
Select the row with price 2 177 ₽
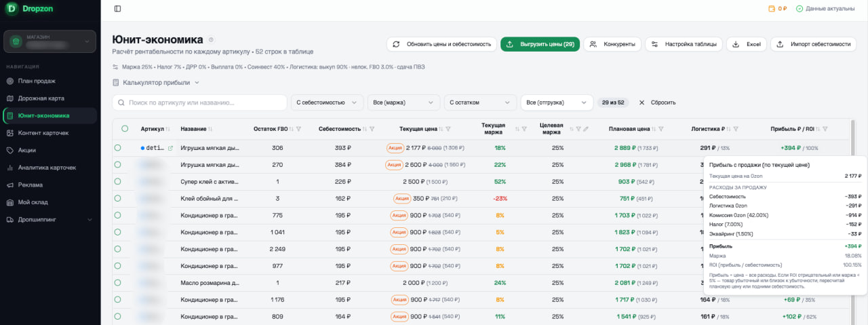point(117,147)
